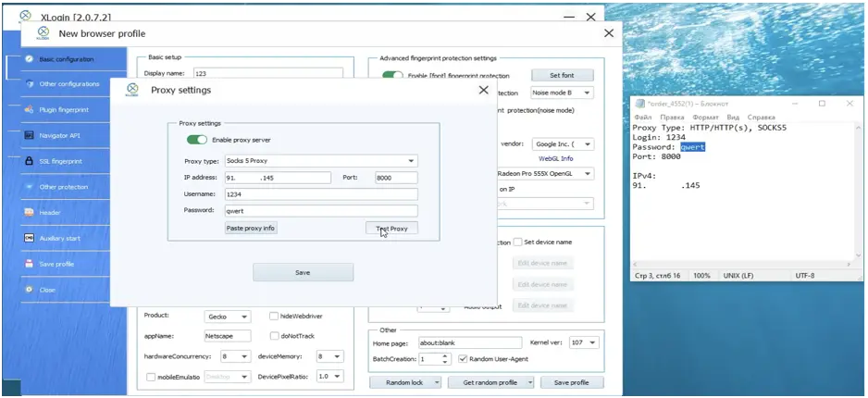This screenshot has width=868, height=398.
Task: Check the hideWebdriver checkbox
Action: [274, 316]
